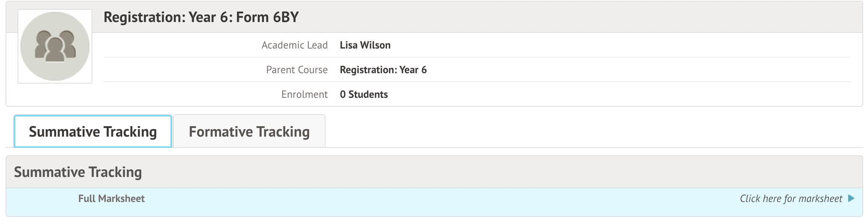Image resolution: width=868 pixels, height=221 pixels.
Task: Click the "Registration: Year 6: Form 6BY" title
Action: [x=201, y=17]
